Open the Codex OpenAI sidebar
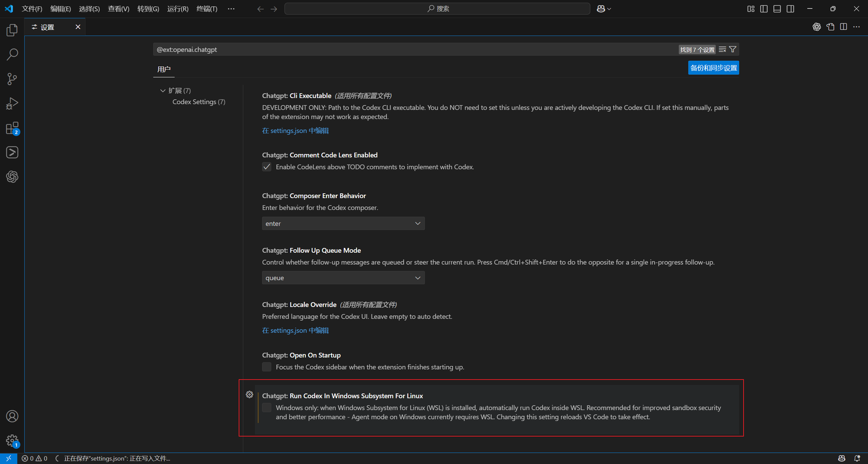This screenshot has width=868, height=464. click(x=12, y=177)
